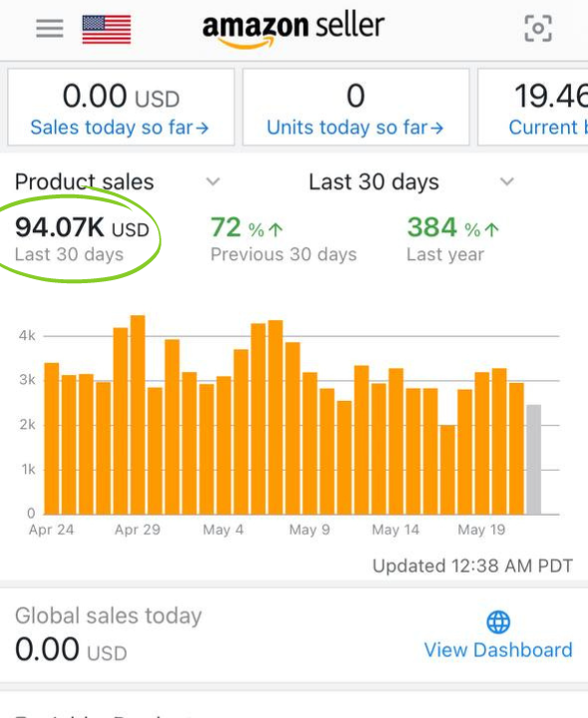Select the shortest orange bar near May 19
This screenshot has width=588, height=718.
tap(447, 470)
